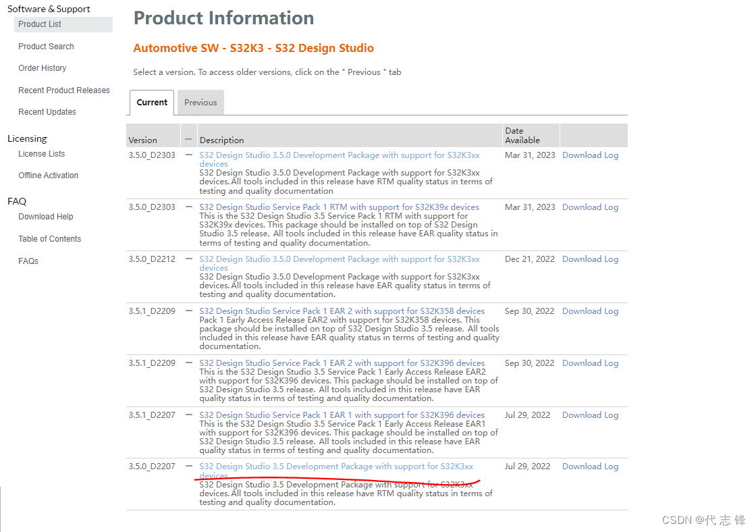Open Service Pack 1 EAR 2 S32K396 link
The image size is (756, 532).
(x=342, y=363)
